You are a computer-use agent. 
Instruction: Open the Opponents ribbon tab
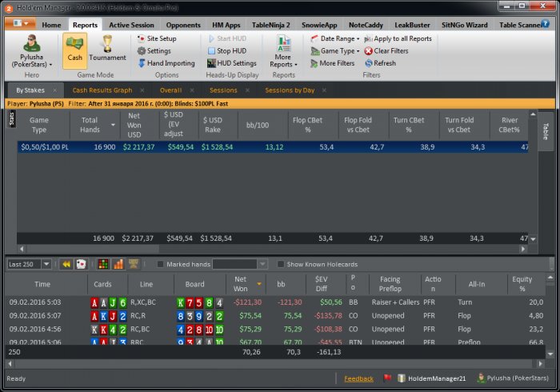[x=183, y=25]
